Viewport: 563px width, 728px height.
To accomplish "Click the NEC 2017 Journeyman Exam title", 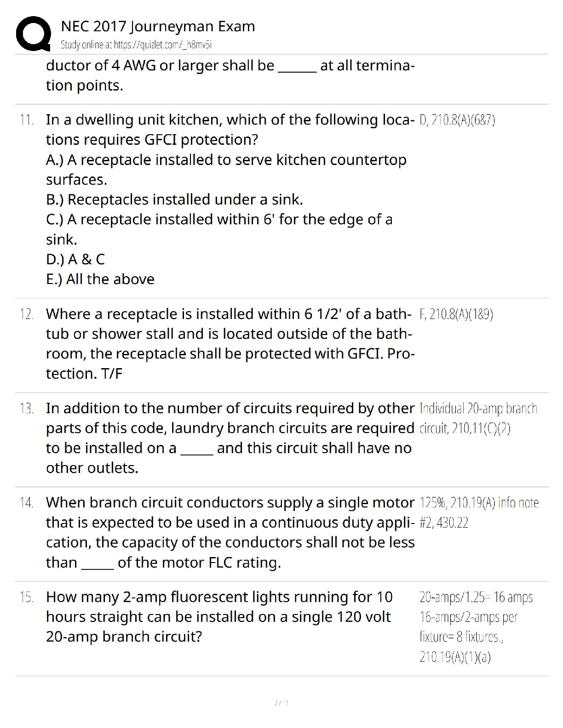I will click(158, 27).
